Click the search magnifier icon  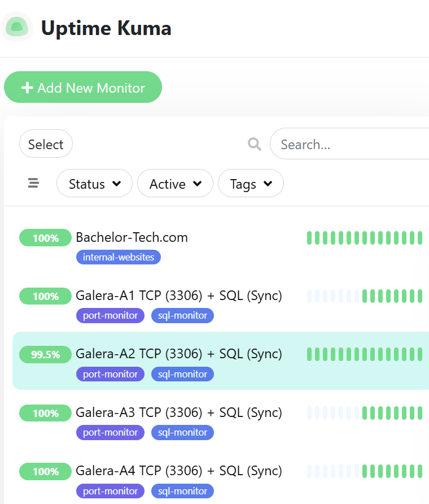(x=255, y=145)
